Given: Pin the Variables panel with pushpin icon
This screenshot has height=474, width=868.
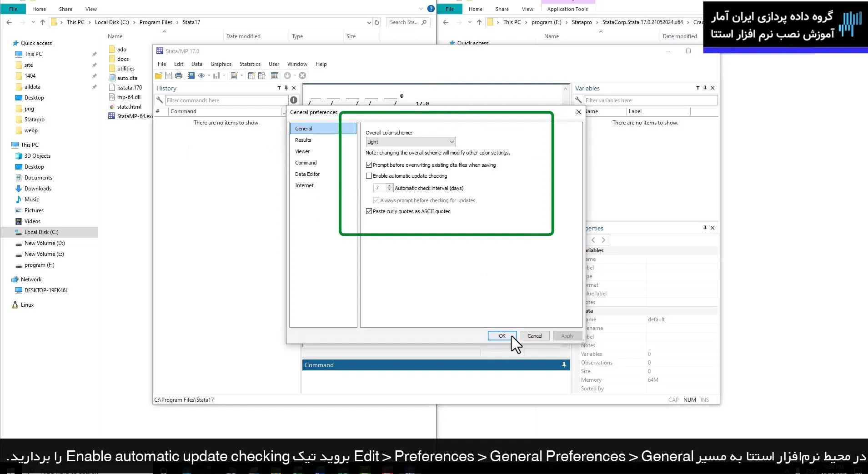Looking at the screenshot, I should [x=705, y=88].
